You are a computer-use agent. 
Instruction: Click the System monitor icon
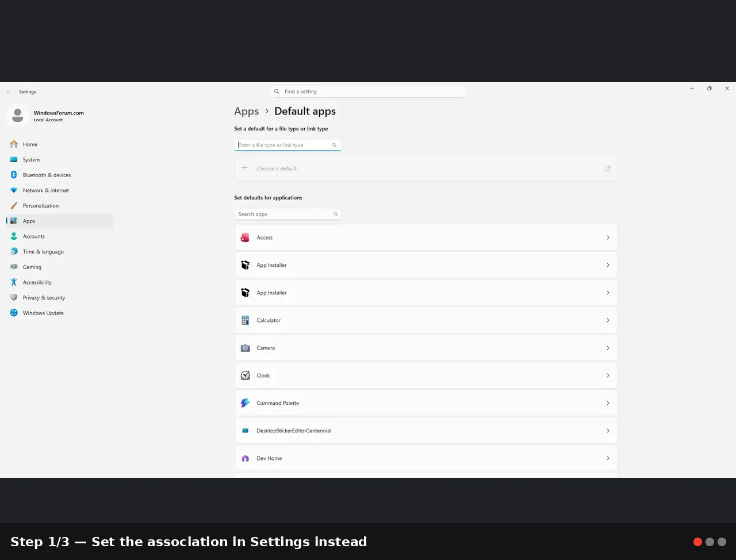point(14,160)
